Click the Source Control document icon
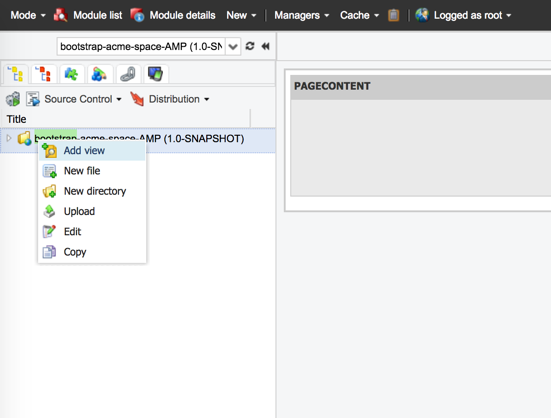The height and width of the screenshot is (418, 551). 33,99
